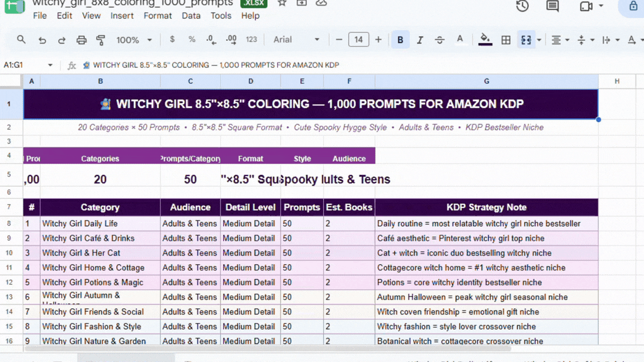Undo the last action

pos(42,40)
